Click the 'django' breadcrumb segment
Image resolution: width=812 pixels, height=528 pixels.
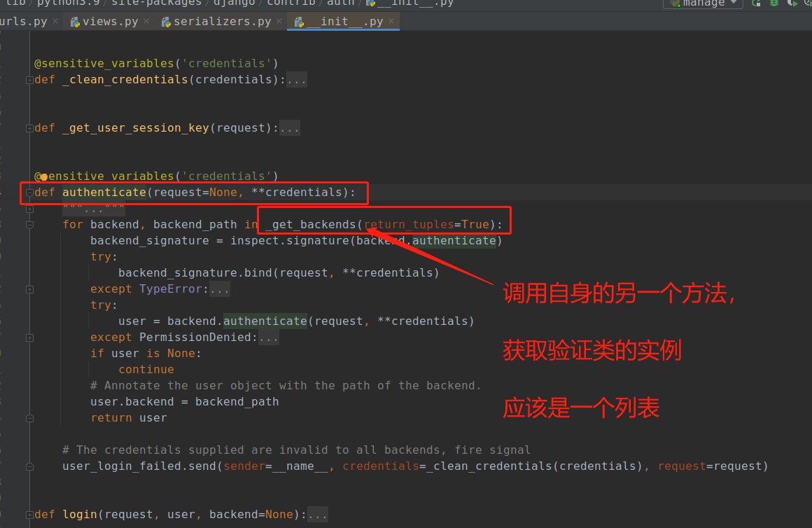pos(234,3)
